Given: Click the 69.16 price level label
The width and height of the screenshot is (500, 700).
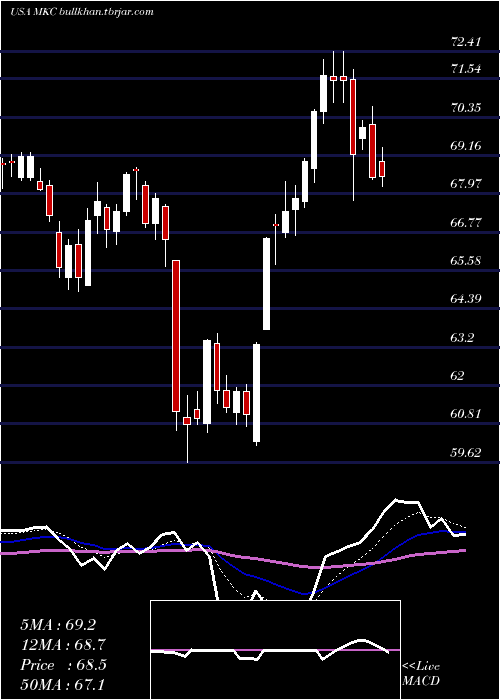Looking at the screenshot, I should (x=467, y=146).
